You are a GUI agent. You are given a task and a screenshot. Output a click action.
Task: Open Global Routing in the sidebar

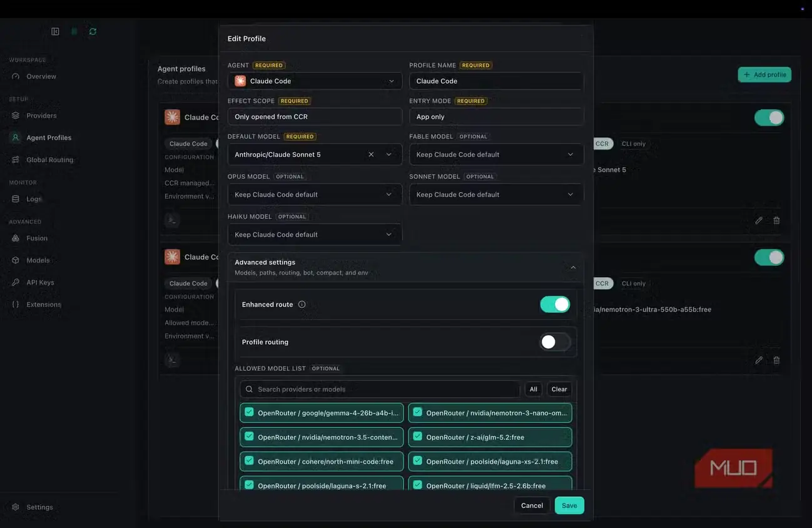click(49, 160)
